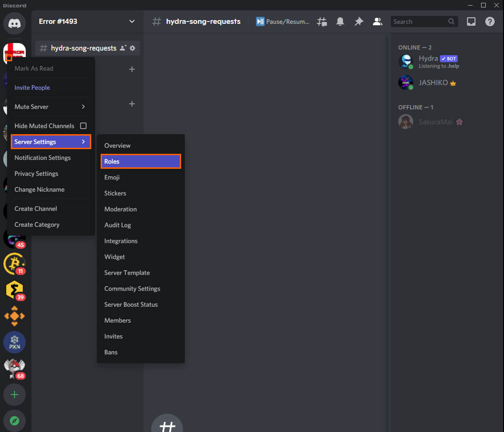This screenshot has width=504, height=432.
Task: Select Create Channel menu entry
Action: 51,209
